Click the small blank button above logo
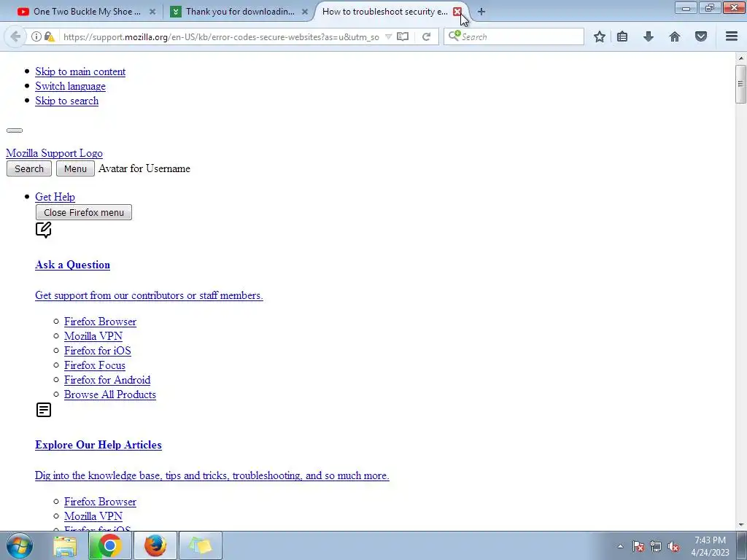 coord(15,130)
